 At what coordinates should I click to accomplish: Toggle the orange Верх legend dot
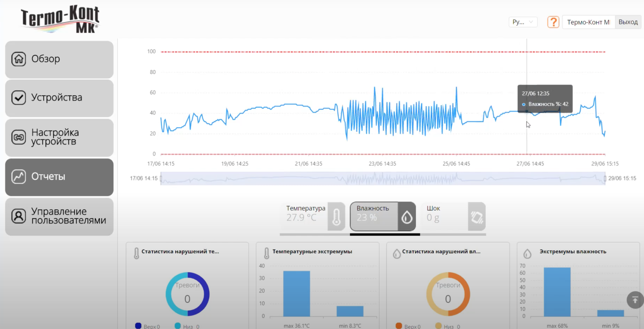(x=399, y=326)
